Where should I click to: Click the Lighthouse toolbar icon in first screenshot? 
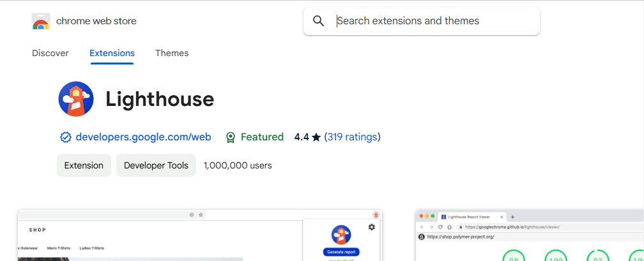point(376,214)
